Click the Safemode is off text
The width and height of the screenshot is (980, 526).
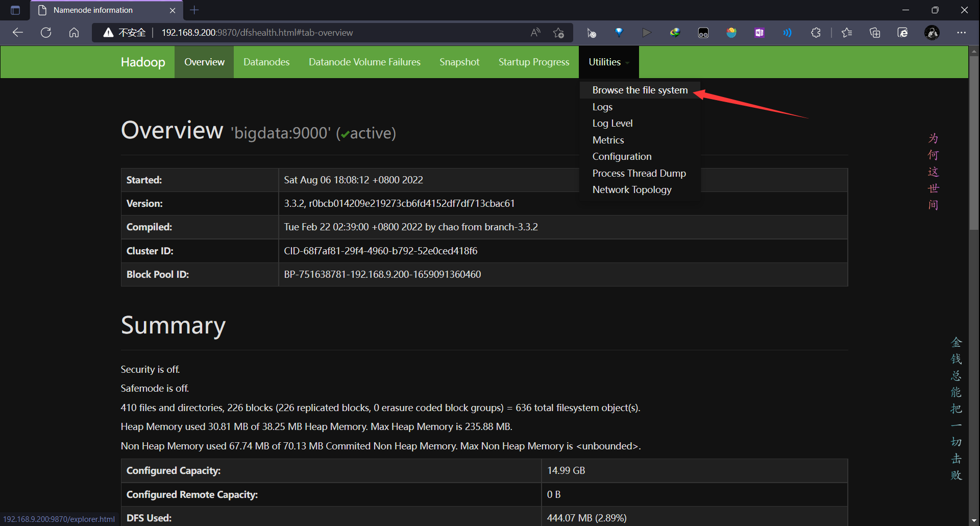[x=155, y=388]
